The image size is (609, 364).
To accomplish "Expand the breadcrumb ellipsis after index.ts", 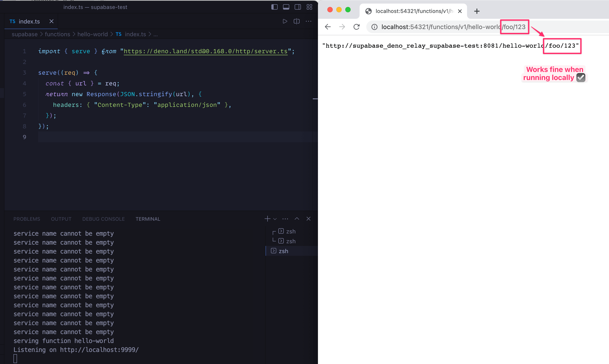I will pos(156,34).
